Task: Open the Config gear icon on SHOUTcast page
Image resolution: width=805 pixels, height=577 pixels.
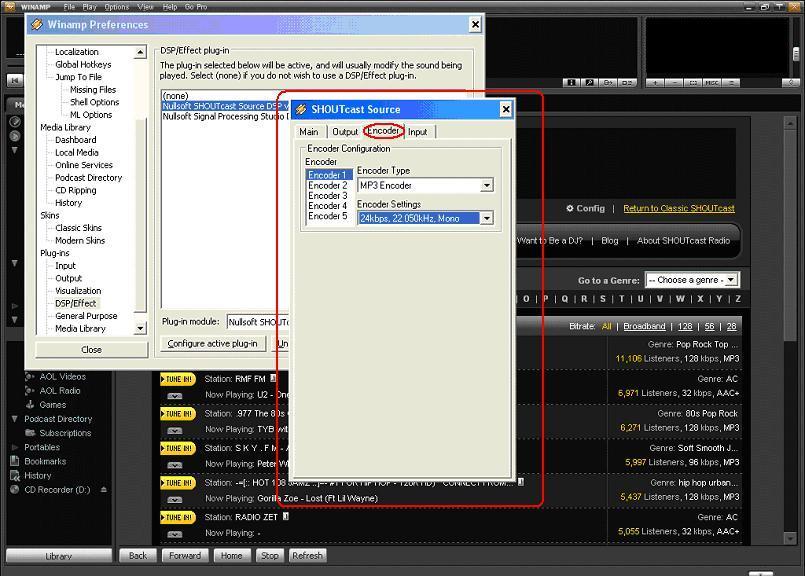Action: click(569, 208)
